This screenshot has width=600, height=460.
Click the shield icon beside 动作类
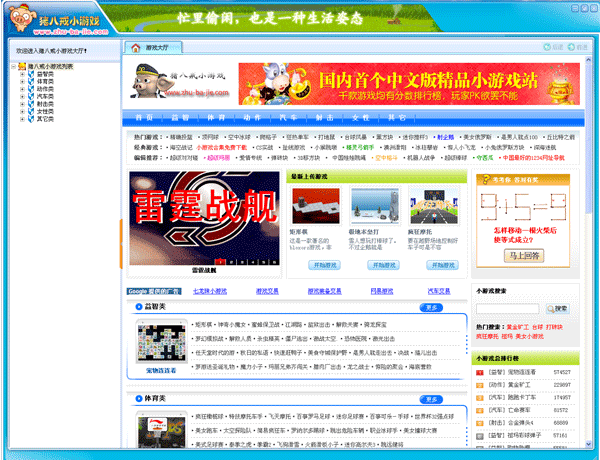[31, 89]
